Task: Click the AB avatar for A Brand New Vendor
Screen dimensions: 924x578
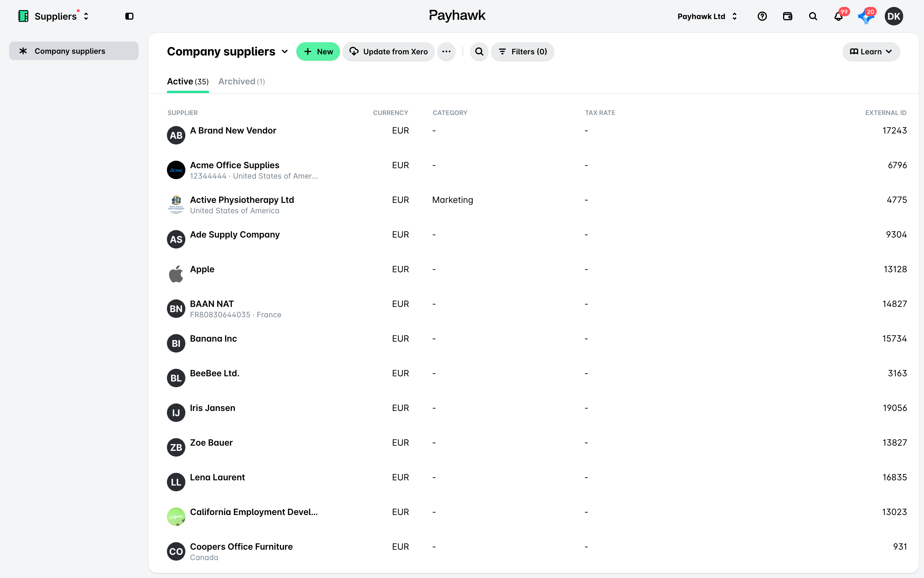Action: pyautogui.click(x=176, y=135)
